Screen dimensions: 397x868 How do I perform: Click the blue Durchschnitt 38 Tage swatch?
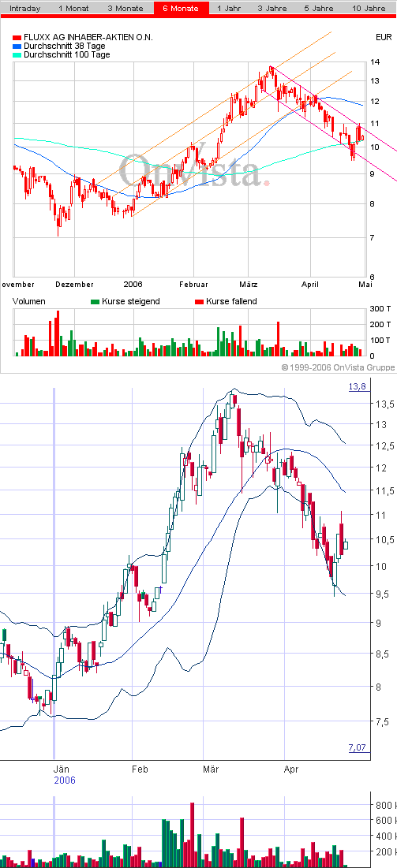tap(17, 47)
